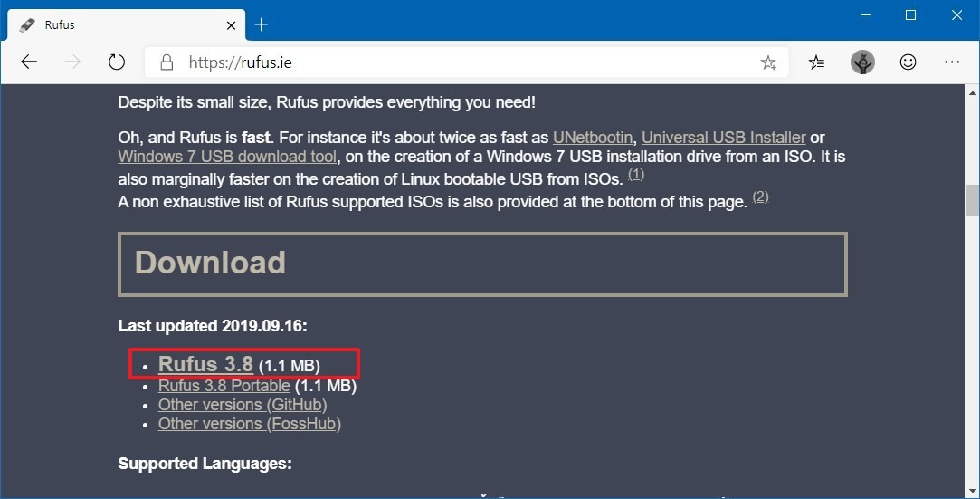Click the user profile avatar
Screen dimensions: 980x499
tap(862, 62)
